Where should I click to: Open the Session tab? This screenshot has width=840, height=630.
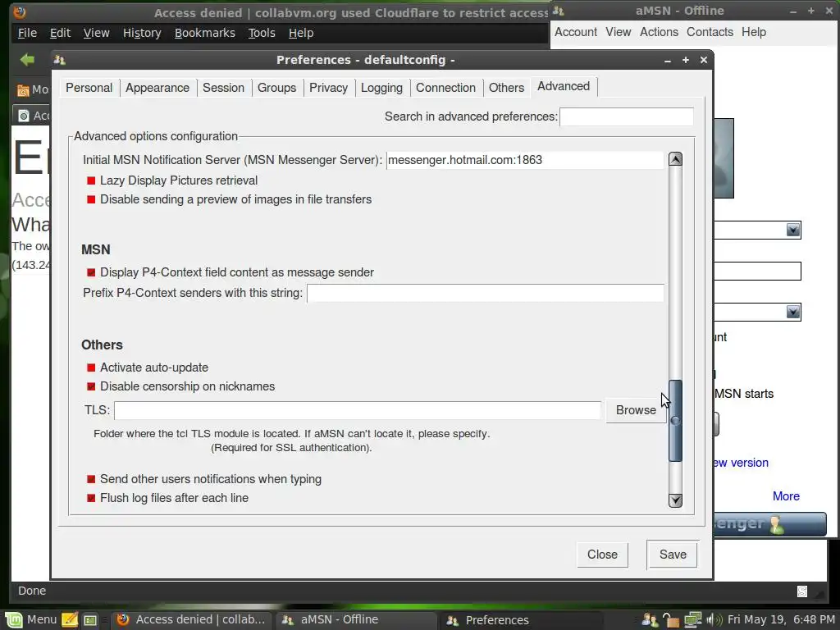[x=223, y=88]
